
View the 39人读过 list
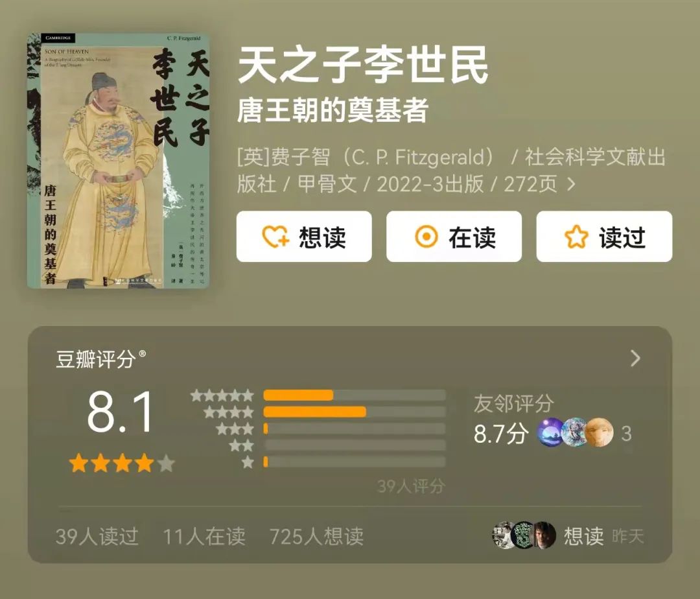97,536
